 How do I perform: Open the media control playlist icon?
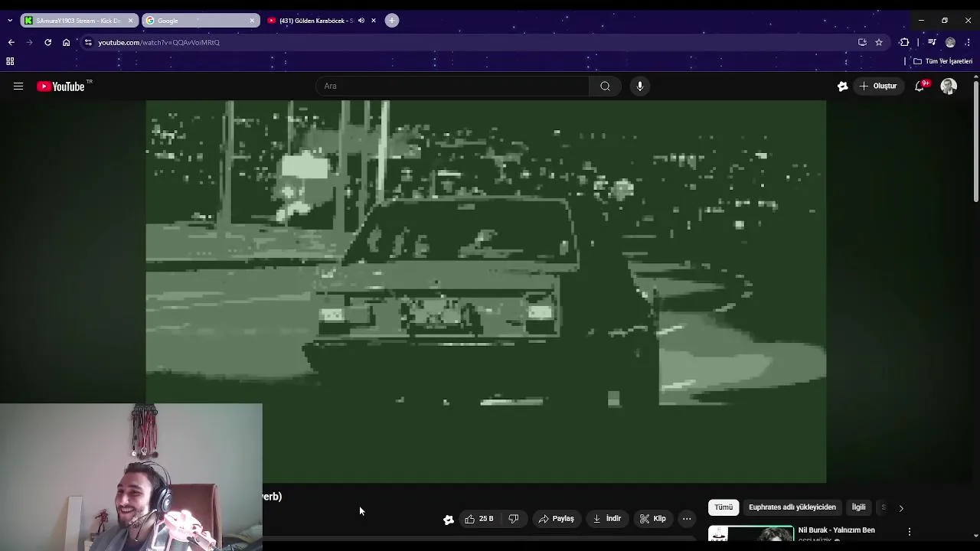point(932,42)
